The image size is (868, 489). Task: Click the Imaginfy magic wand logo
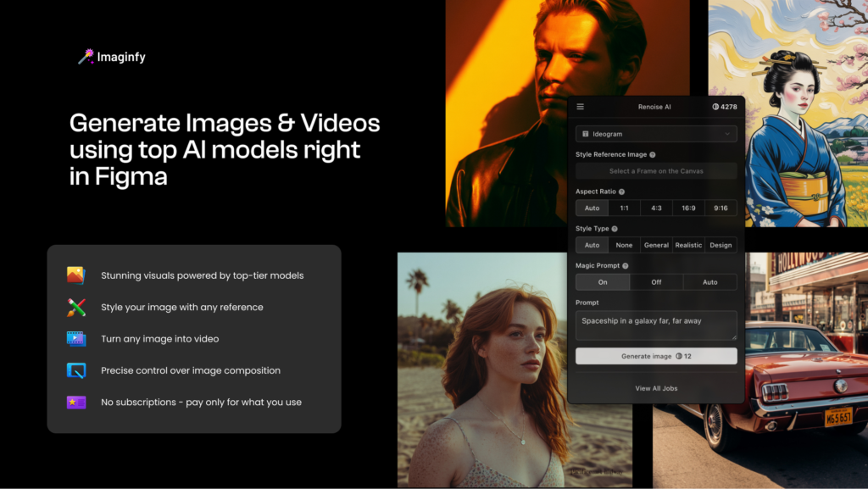click(x=86, y=57)
